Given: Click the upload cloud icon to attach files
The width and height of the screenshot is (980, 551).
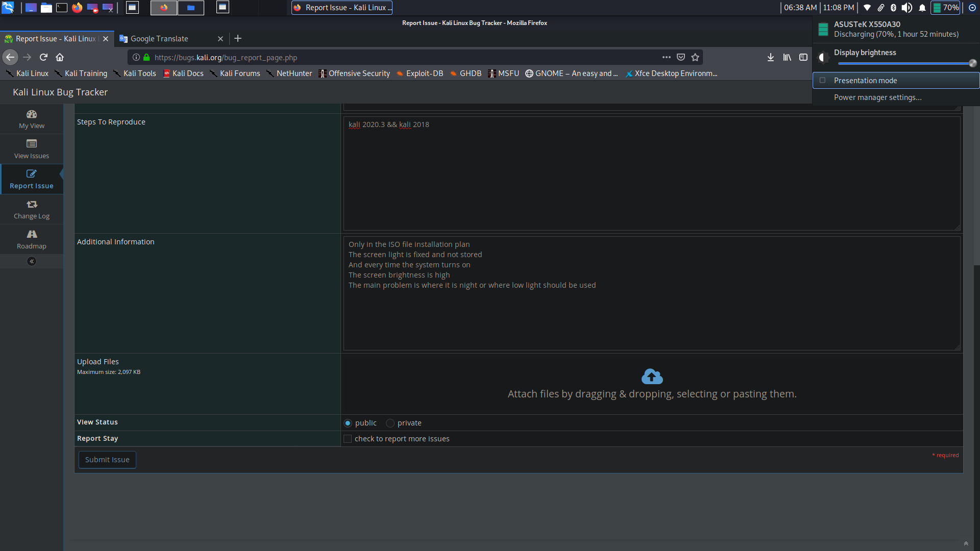Looking at the screenshot, I should [x=652, y=377].
